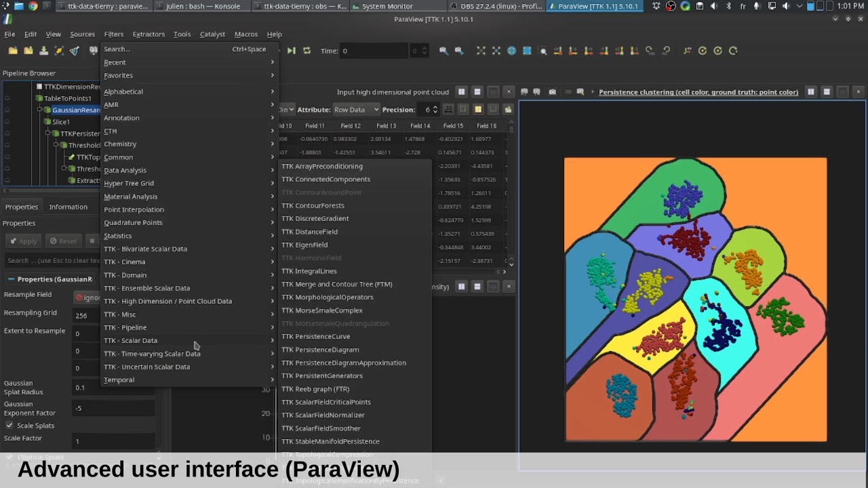Toggle visibility eye for TTKTop pipeline item
The image size is (868, 488).
click(x=7, y=157)
